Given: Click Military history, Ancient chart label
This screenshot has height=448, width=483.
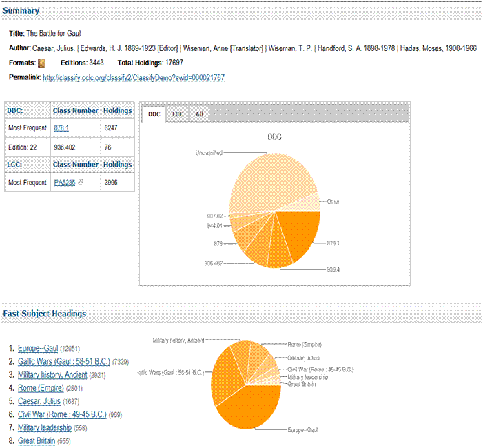Looking at the screenshot, I should [178, 340].
